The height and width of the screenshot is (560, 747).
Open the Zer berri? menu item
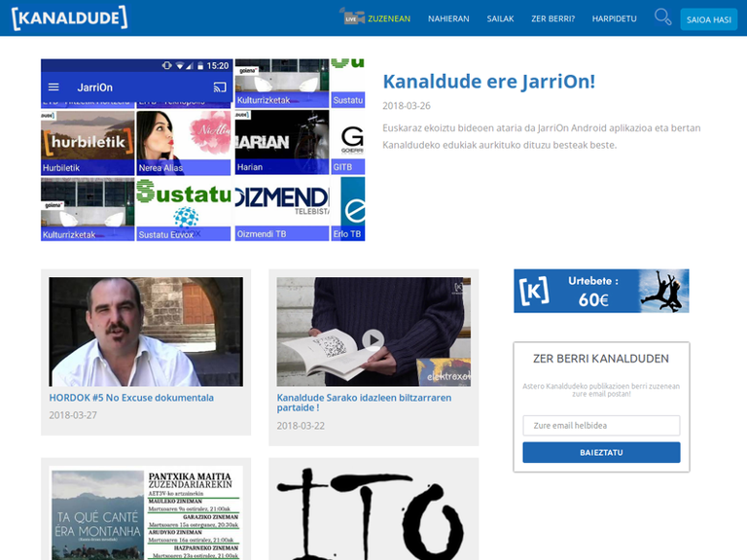tap(553, 18)
